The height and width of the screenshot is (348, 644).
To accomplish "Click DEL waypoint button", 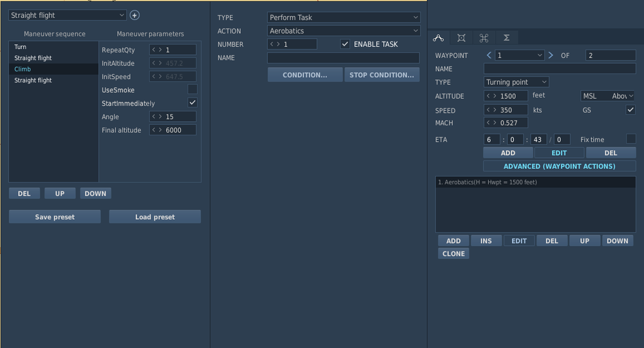I will tap(611, 153).
